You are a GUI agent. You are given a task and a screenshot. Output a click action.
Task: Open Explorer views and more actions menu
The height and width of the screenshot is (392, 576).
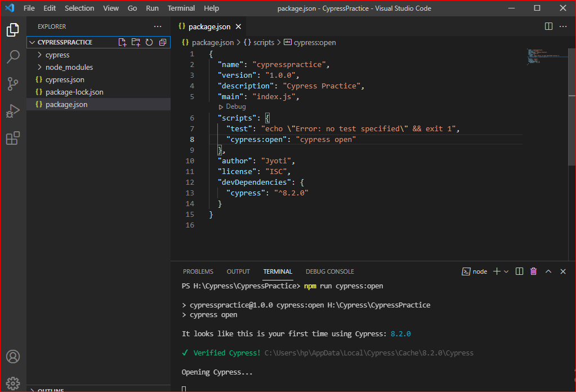click(158, 26)
